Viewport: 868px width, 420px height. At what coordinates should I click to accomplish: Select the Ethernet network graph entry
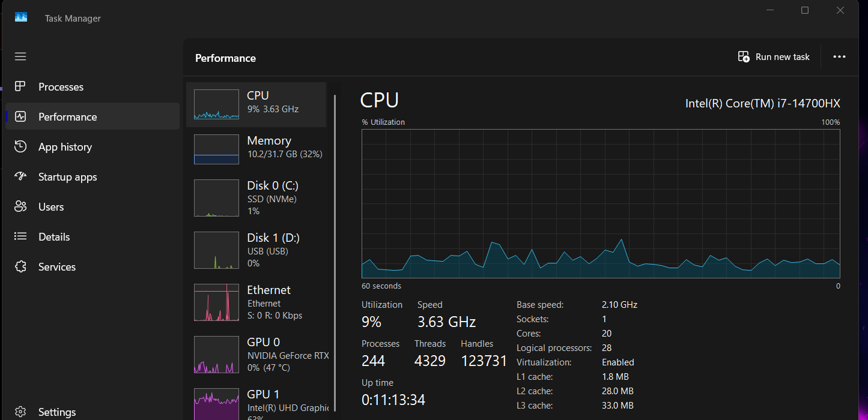(258, 302)
